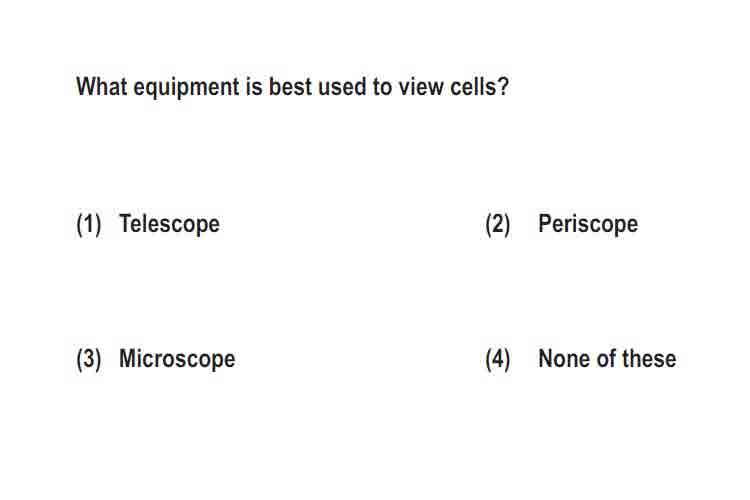Pick the Microscope answer option

point(177,358)
